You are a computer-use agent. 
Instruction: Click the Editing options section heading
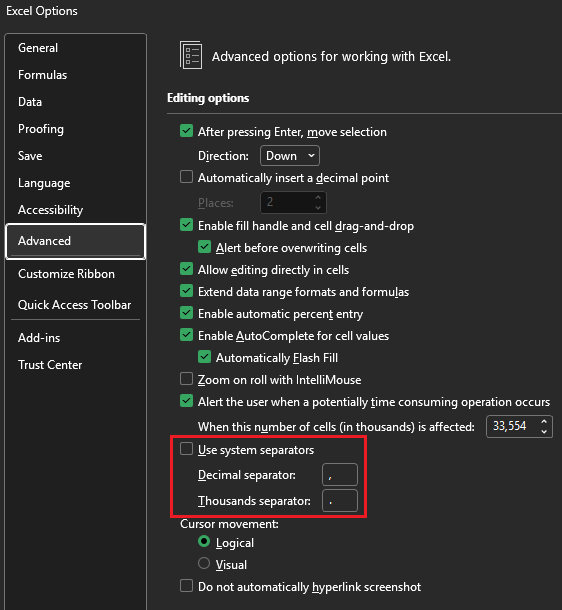tap(208, 98)
